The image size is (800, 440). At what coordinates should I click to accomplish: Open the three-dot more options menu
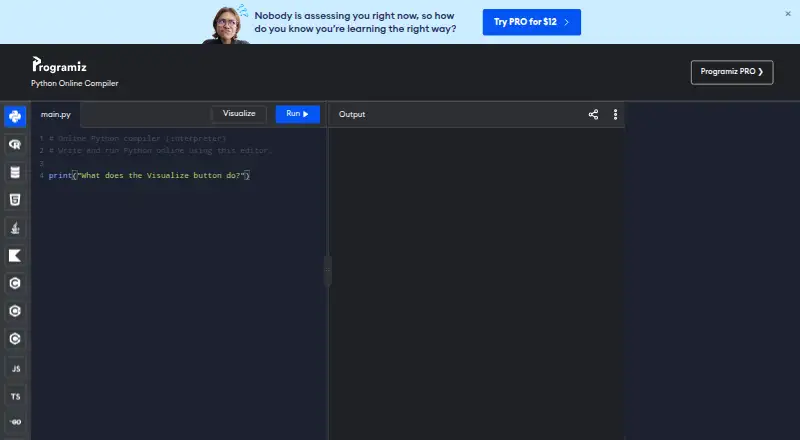615,114
